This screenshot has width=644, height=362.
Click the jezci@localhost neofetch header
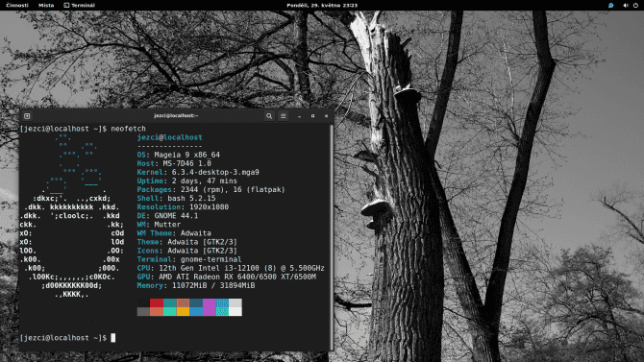click(x=169, y=137)
